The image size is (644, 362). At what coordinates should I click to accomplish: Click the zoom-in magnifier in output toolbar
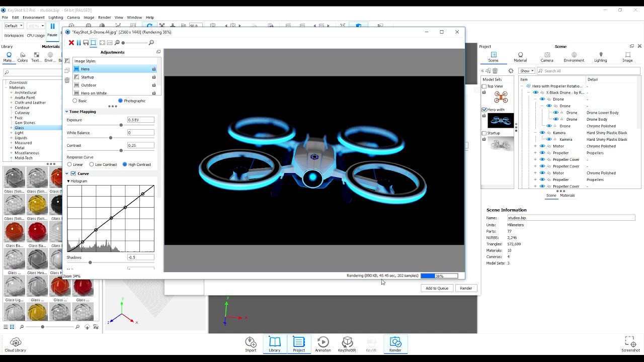click(x=151, y=43)
